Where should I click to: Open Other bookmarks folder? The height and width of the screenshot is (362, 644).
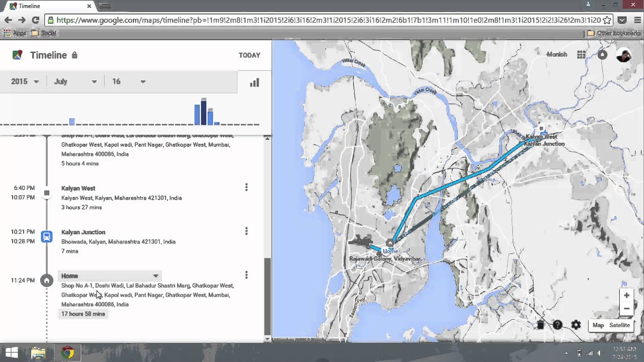click(614, 33)
